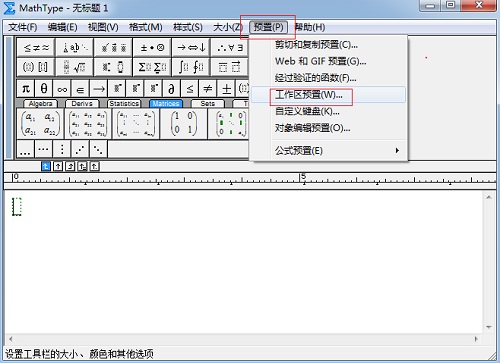
Task: Switch to the Matrices tab
Action: pos(166,104)
